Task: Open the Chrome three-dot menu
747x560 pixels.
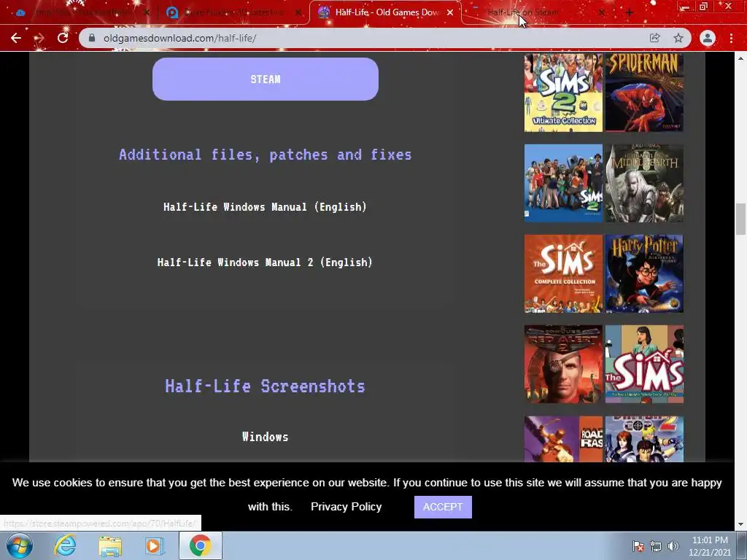Action: point(731,38)
